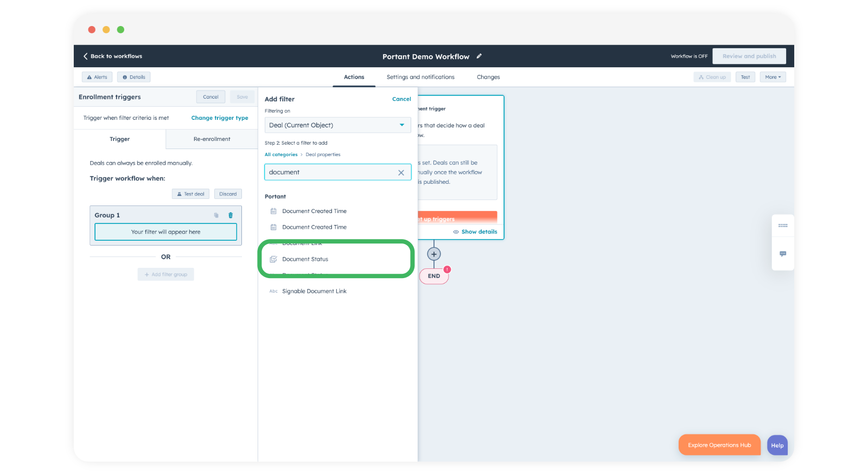Delete Group 1 with trash icon

(231, 215)
